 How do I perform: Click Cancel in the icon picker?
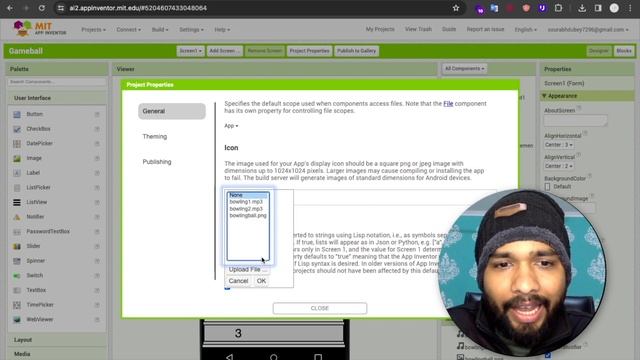(238, 281)
